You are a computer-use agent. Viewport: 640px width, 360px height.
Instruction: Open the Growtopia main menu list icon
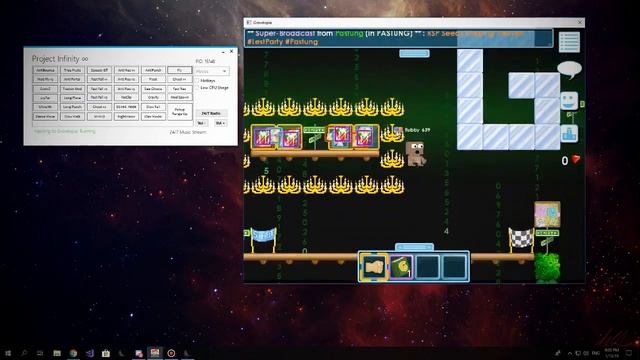(569, 42)
